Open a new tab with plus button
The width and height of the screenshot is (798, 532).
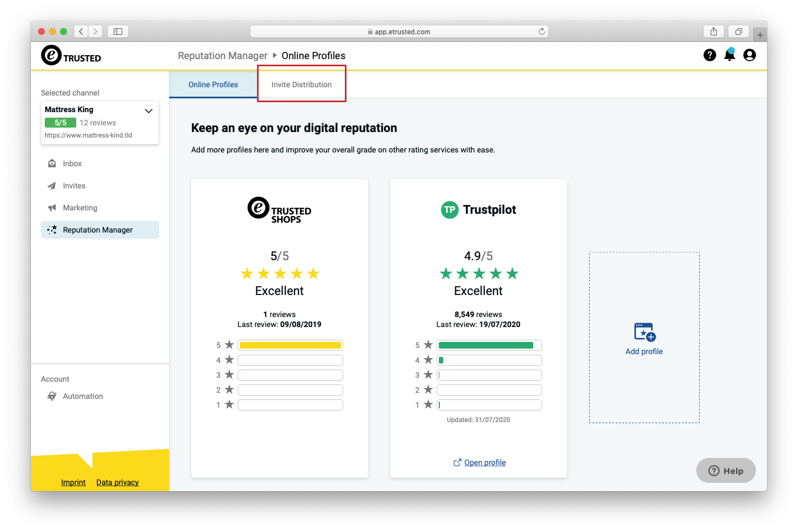point(760,35)
